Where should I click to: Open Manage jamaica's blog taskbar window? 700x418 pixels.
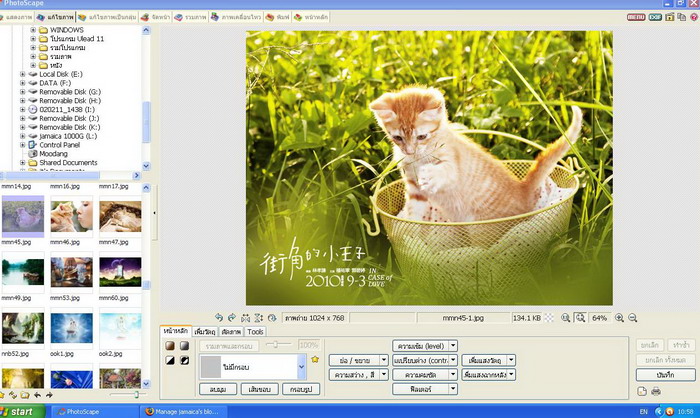point(185,411)
